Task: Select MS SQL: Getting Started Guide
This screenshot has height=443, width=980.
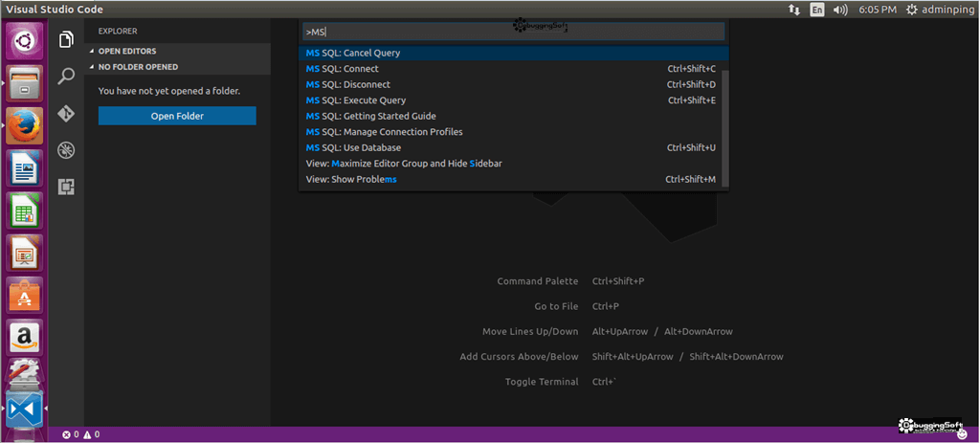Action: click(511, 116)
